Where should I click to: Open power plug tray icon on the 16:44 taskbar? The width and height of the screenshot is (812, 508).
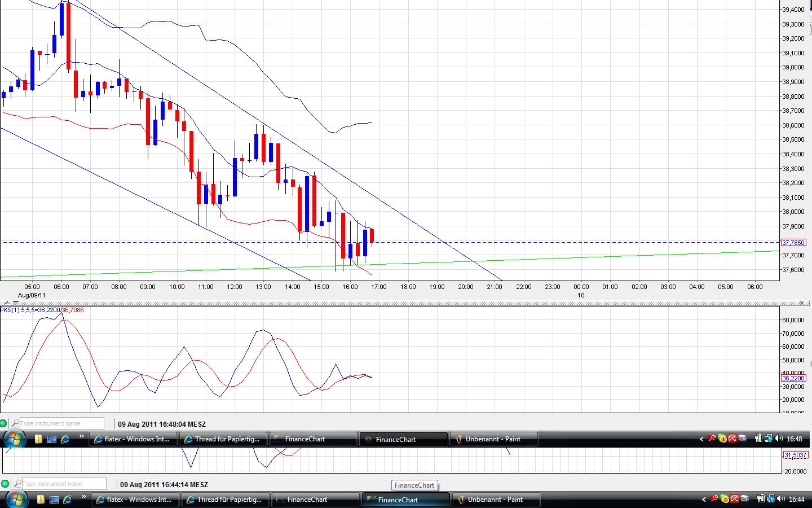761,499
